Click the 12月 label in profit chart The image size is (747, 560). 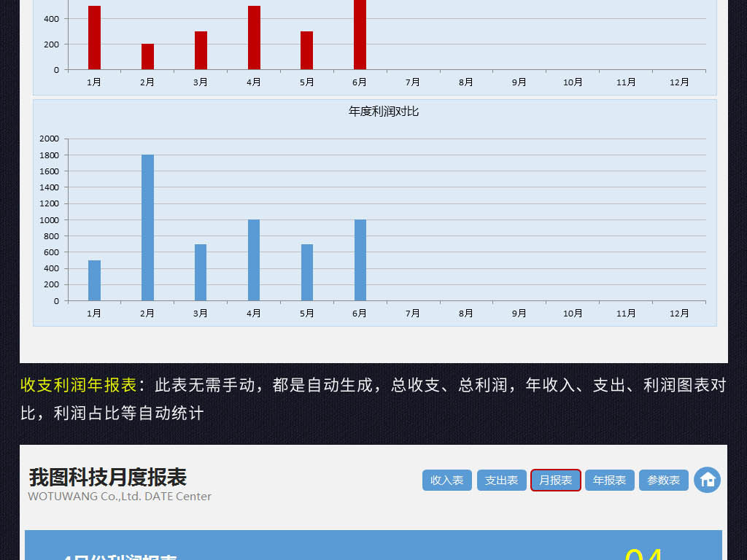click(679, 314)
